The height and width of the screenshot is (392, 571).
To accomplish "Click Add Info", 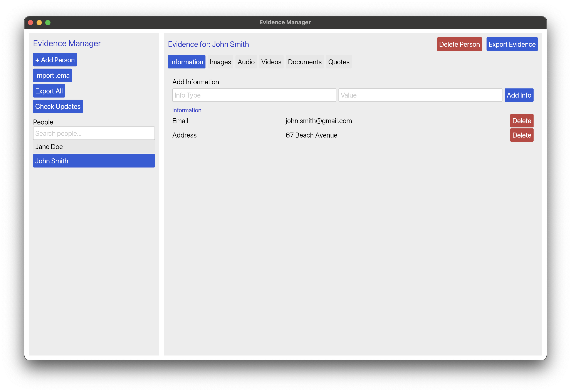I will [x=519, y=95].
